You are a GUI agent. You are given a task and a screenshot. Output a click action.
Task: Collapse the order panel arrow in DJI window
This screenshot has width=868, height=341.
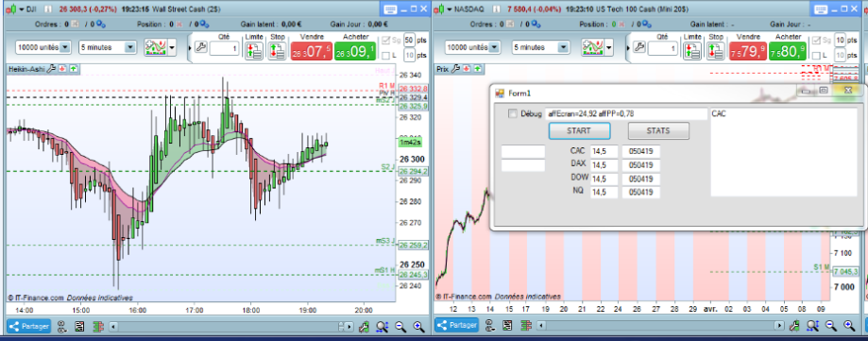click(x=190, y=47)
